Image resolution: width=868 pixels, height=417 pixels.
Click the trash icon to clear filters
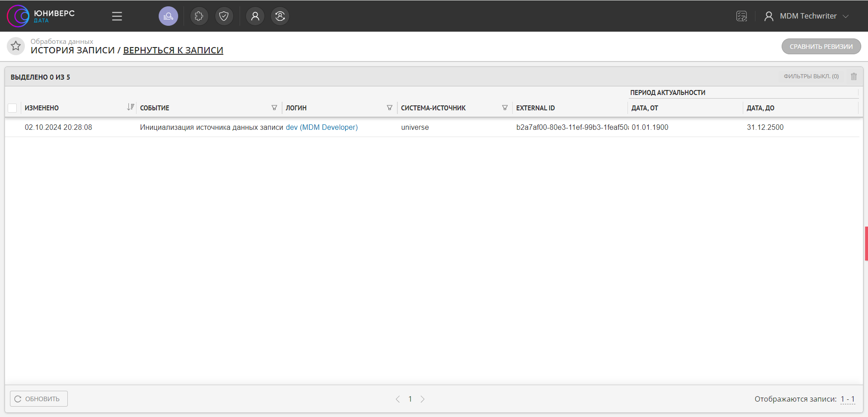coord(854,76)
